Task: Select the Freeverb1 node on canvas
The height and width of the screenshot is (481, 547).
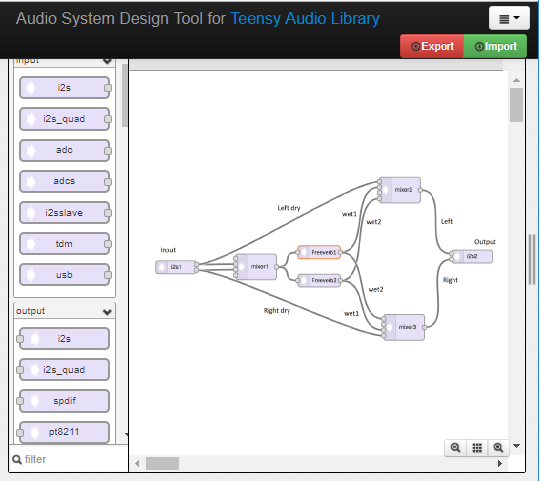Action: pos(319,252)
